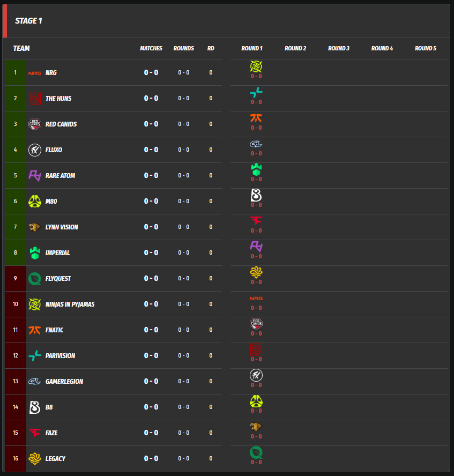Select the Imperial logo in Rare Atom's Round 1 cell
The height and width of the screenshot is (476, 454).
[x=256, y=169]
